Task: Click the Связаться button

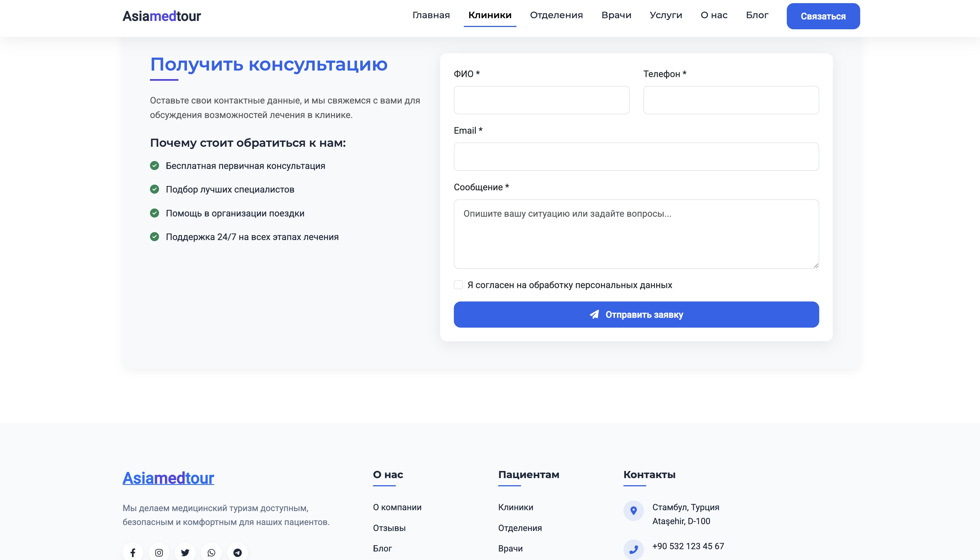Action: (823, 16)
